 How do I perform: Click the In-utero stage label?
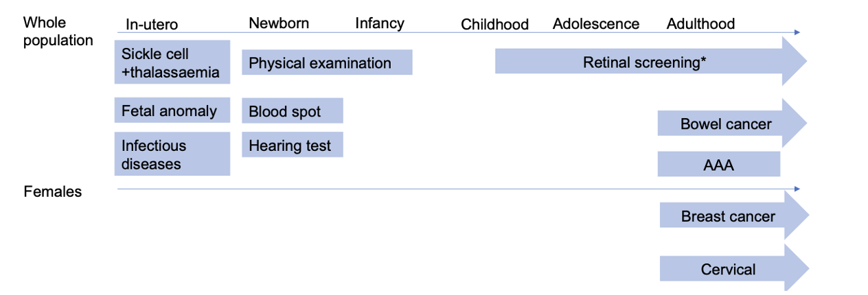point(152,25)
